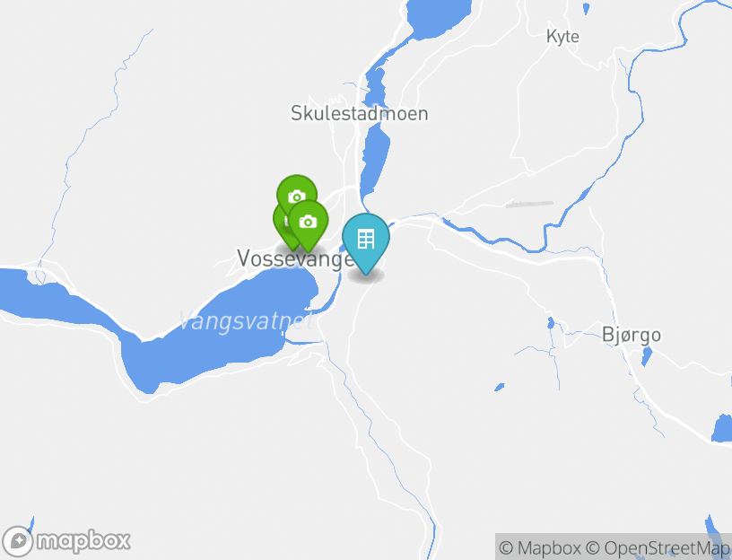
Task: Click the small lake just below Bjørgo
Action: (x=647, y=356)
